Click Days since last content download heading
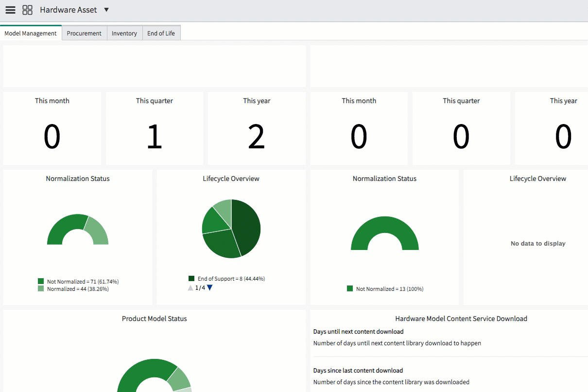The height and width of the screenshot is (392, 588). pos(358,371)
